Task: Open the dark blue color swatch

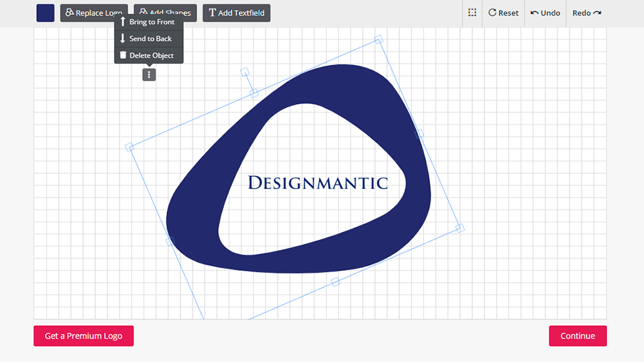Action: pos(46,13)
